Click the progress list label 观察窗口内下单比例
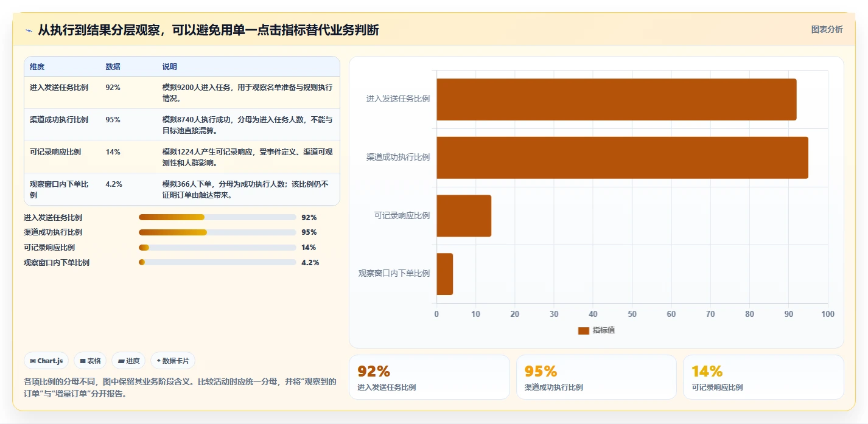Image resolution: width=868 pixels, height=424 pixels. click(57, 263)
